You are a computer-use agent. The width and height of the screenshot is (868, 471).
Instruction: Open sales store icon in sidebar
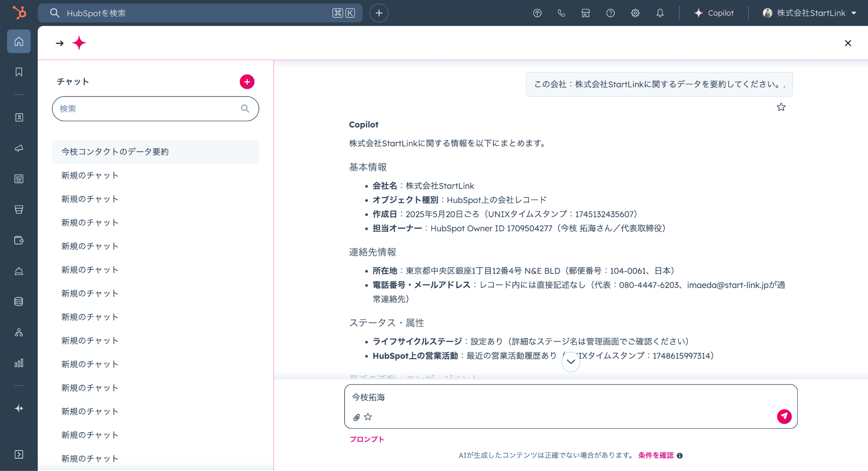19,210
